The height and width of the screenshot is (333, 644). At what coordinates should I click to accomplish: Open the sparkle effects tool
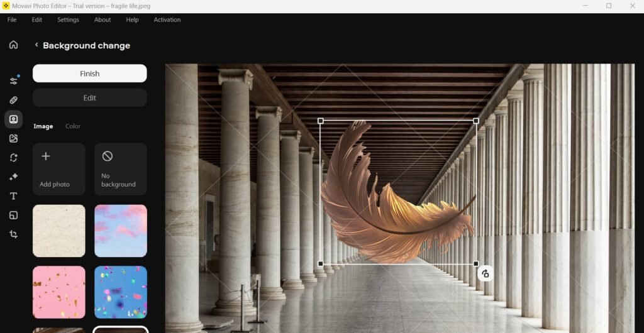point(13,177)
